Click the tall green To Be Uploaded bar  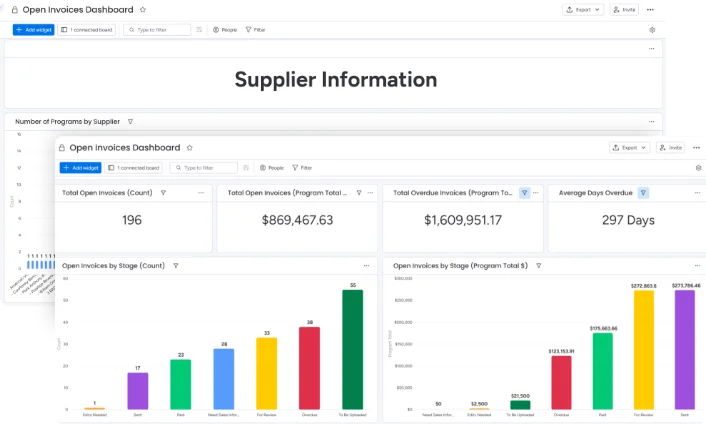tap(352, 349)
